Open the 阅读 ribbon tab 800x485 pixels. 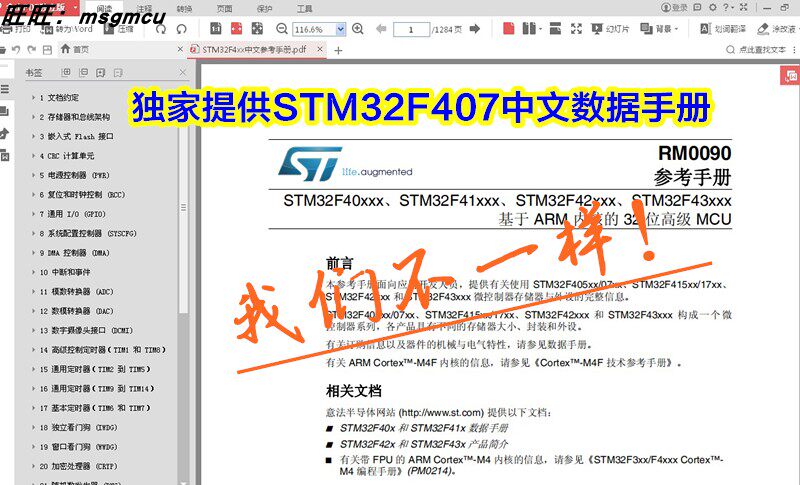point(104,9)
